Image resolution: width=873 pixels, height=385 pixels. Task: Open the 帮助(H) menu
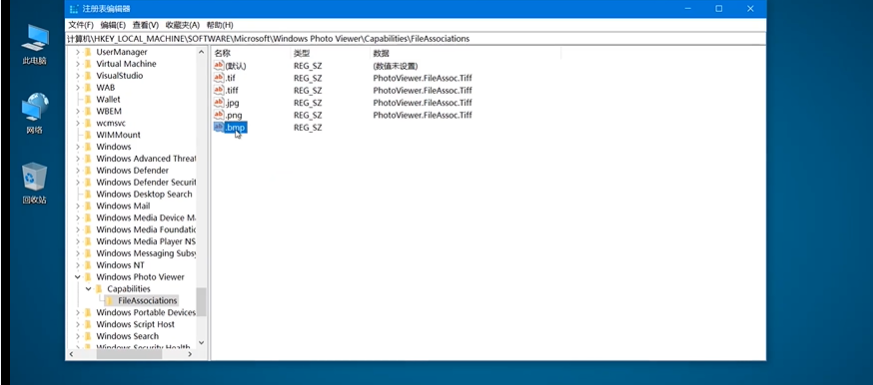(220, 25)
